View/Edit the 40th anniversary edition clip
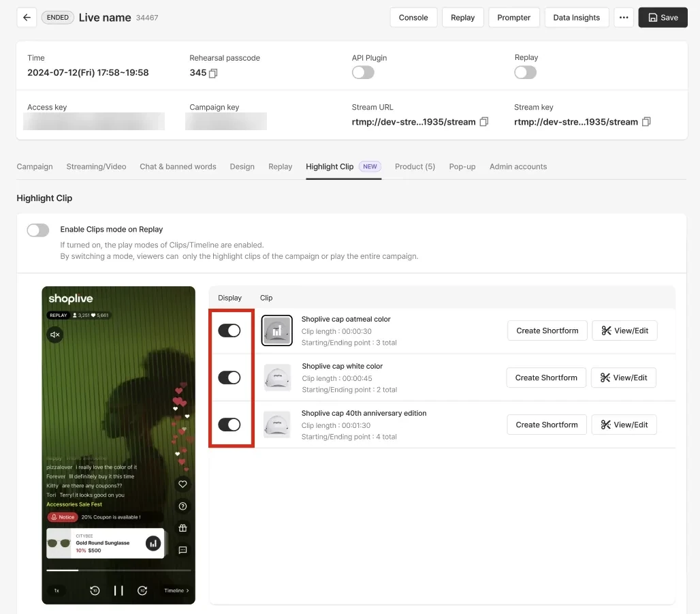Viewport: 700px width, 614px height. coord(624,425)
